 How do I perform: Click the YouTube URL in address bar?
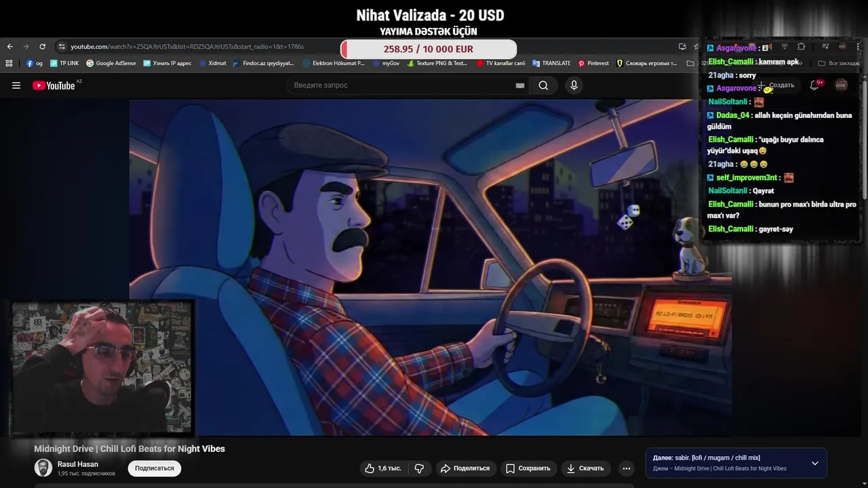(x=187, y=47)
